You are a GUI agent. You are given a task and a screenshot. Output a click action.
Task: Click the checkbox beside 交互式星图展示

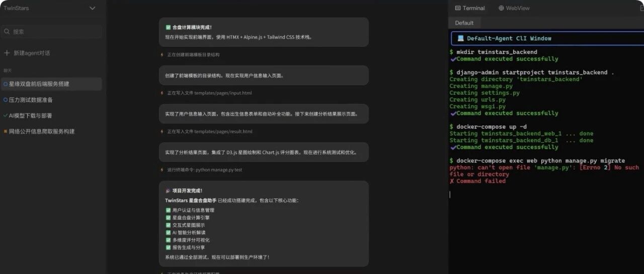[x=168, y=225]
